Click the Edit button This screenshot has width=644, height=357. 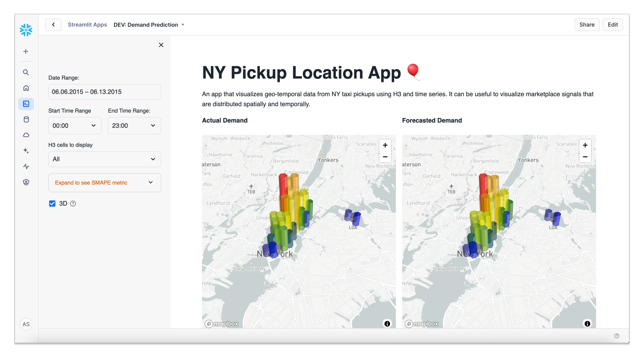coord(613,25)
